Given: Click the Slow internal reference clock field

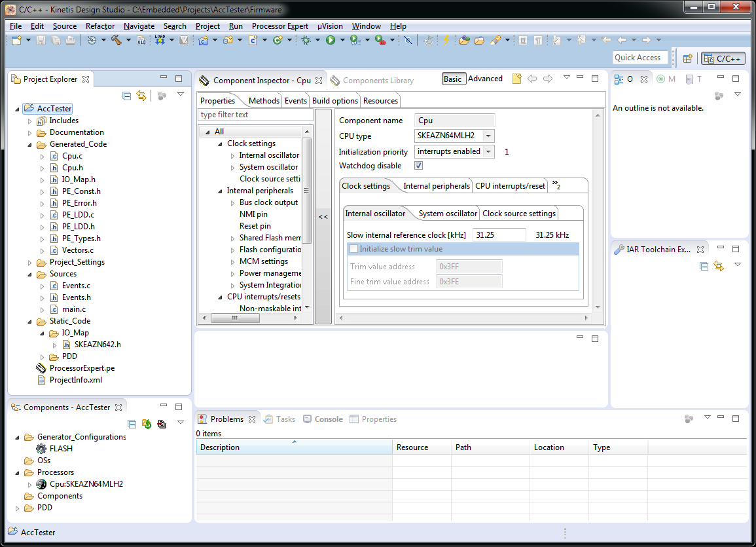Looking at the screenshot, I should 499,235.
